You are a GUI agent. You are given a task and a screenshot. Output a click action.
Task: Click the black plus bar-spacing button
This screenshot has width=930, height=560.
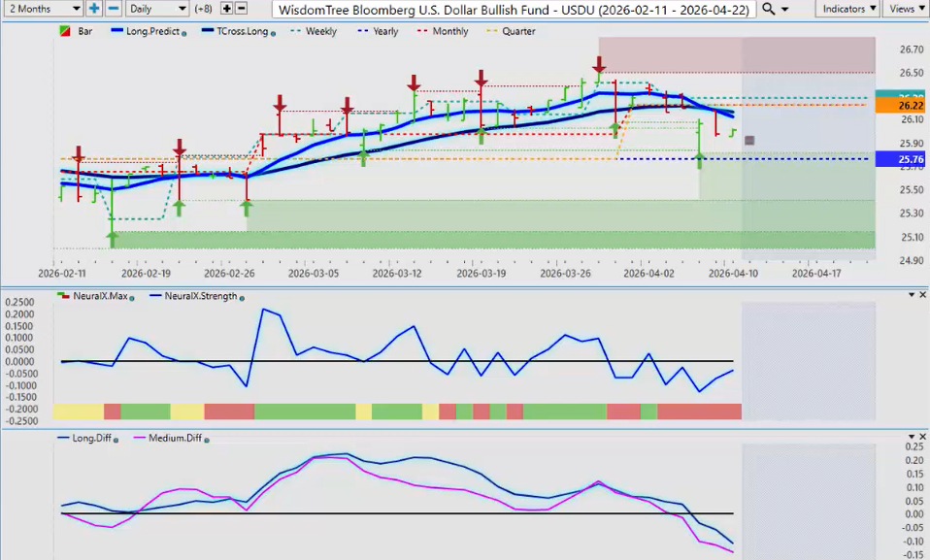point(226,8)
